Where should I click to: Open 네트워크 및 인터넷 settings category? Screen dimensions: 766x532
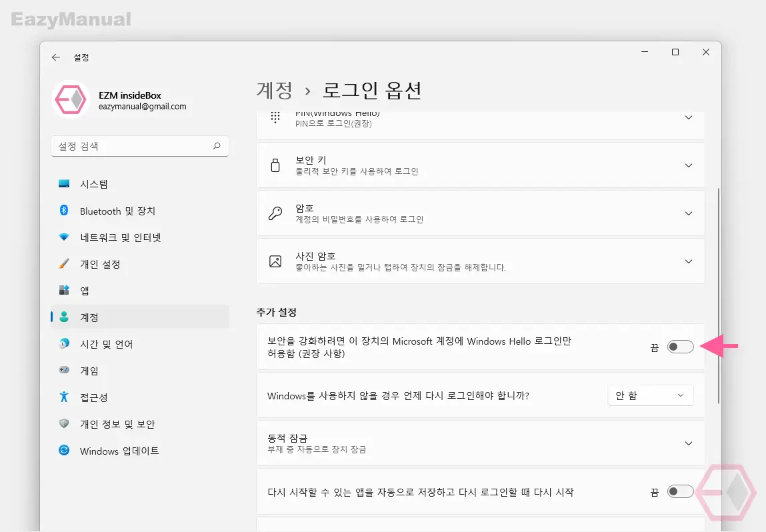[140, 237]
